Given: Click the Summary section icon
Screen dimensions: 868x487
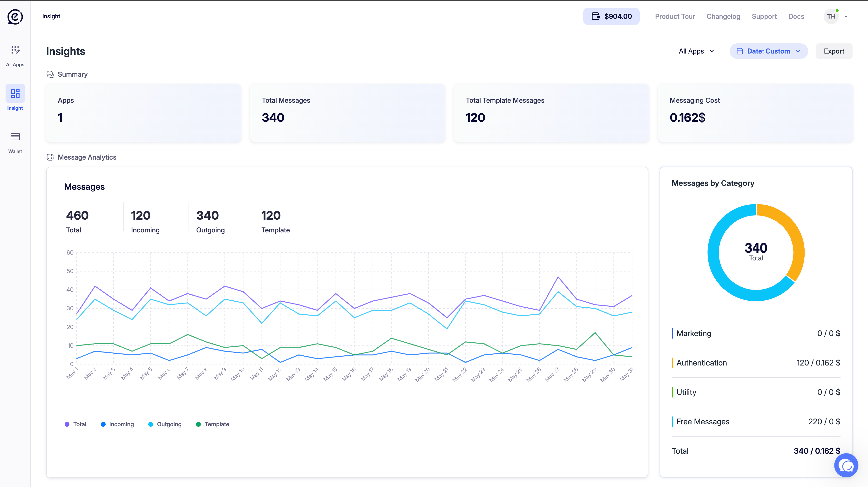Looking at the screenshot, I should pyautogui.click(x=50, y=74).
